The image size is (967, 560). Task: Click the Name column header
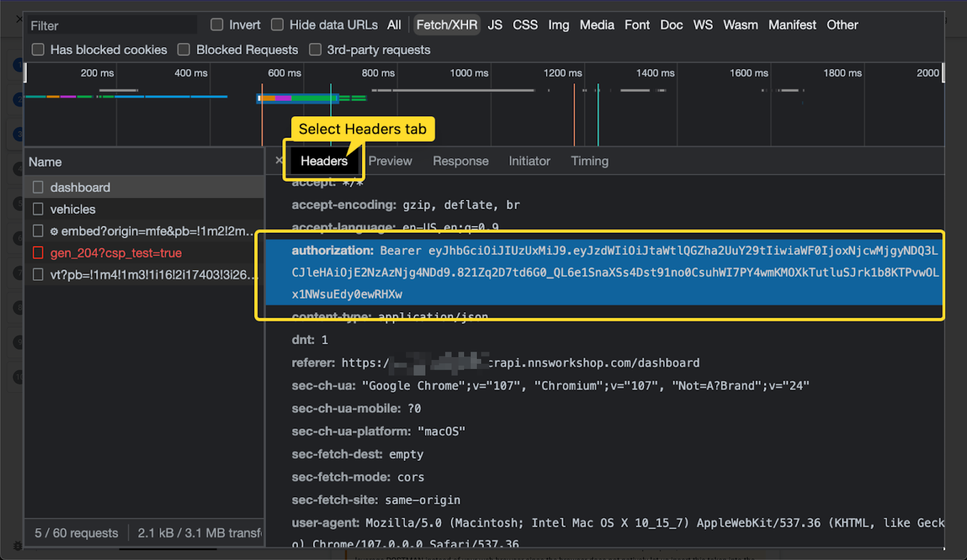144,162
